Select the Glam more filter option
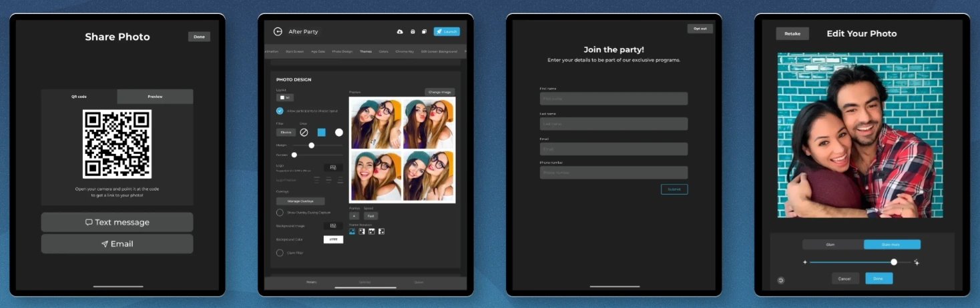 click(892, 245)
